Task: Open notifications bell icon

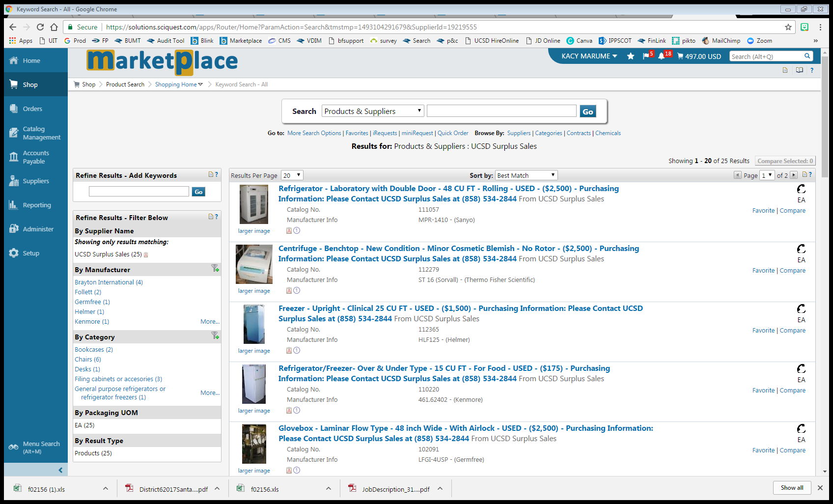Action: coord(662,56)
